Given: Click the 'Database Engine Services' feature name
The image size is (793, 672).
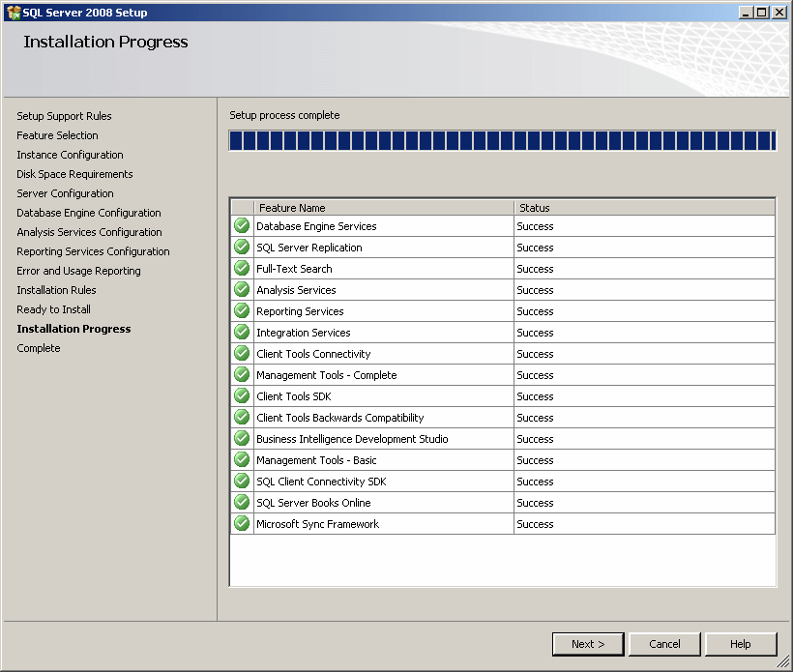Looking at the screenshot, I should (316, 226).
